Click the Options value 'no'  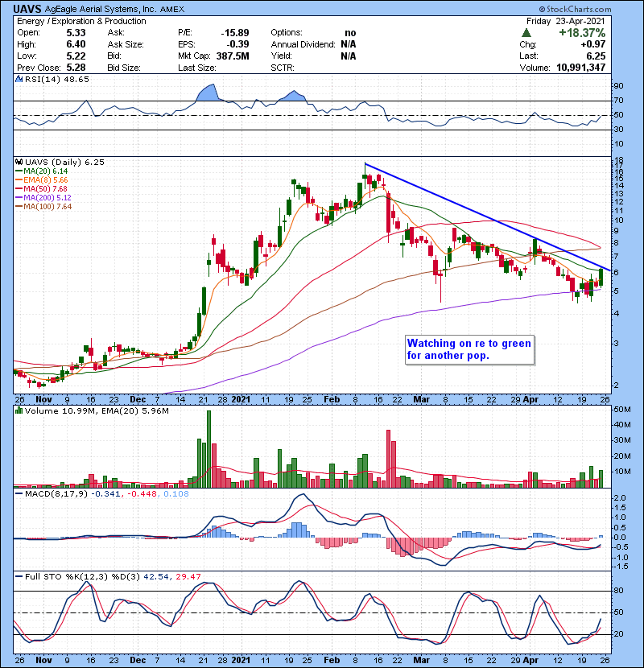coord(350,33)
